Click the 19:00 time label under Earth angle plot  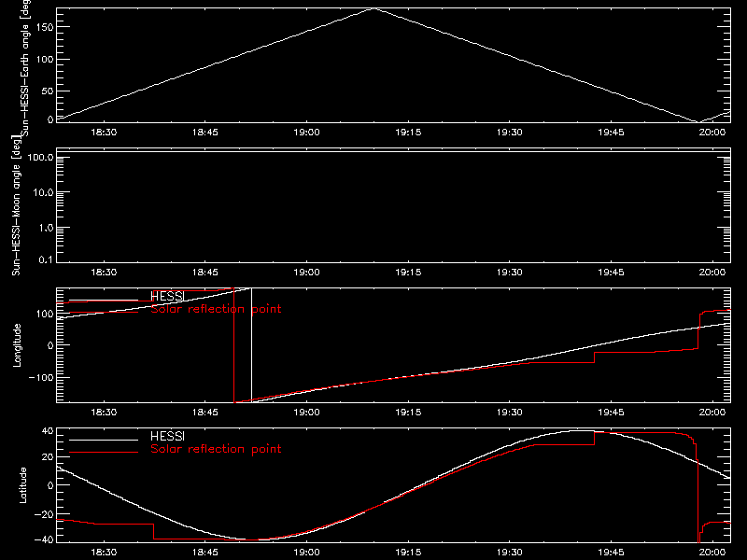pyautogui.click(x=307, y=132)
